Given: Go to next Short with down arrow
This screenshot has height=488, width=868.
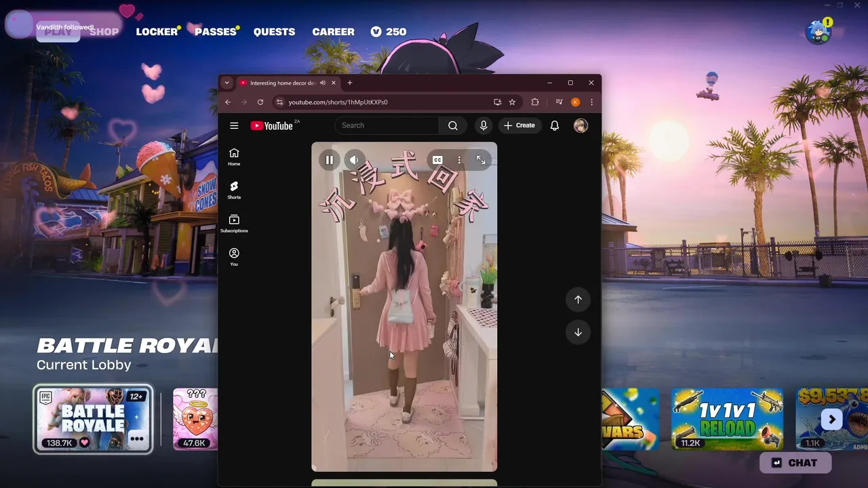Looking at the screenshot, I should pos(578,332).
